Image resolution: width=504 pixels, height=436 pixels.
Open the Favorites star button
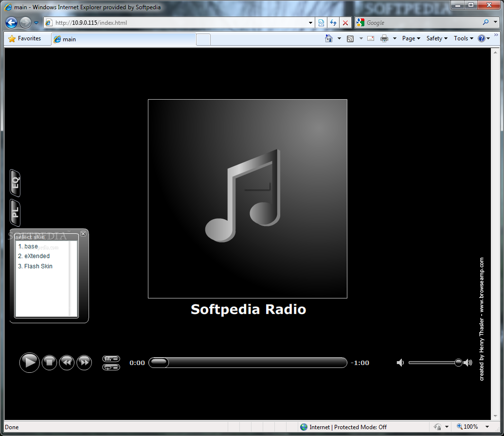[25, 38]
